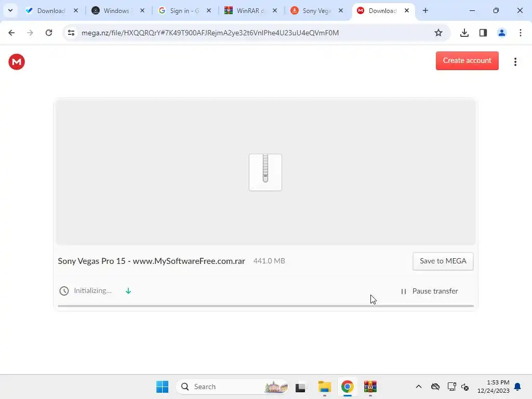Close the Sign in - Google tab
The image size is (532, 399).
(209, 10)
